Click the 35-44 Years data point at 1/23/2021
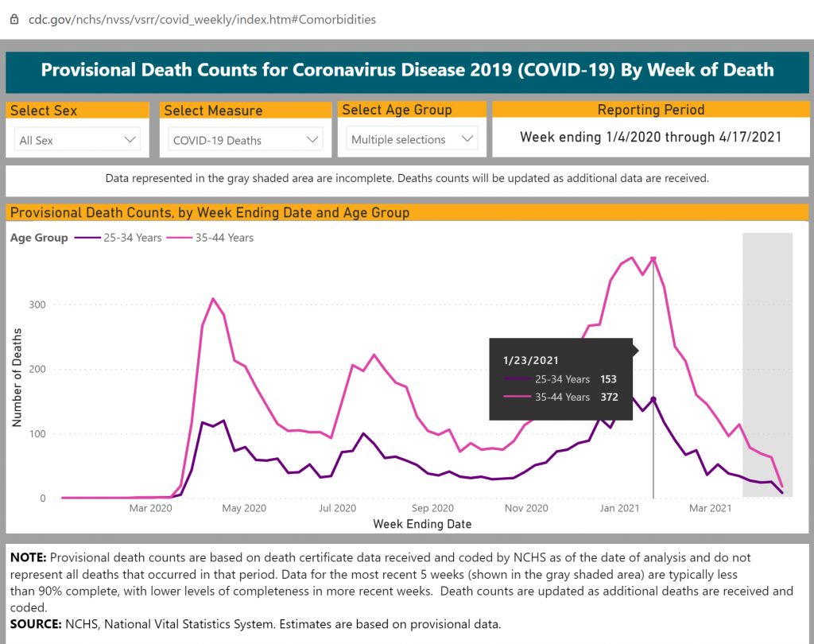814x644 pixels. [x=653, y=258]
